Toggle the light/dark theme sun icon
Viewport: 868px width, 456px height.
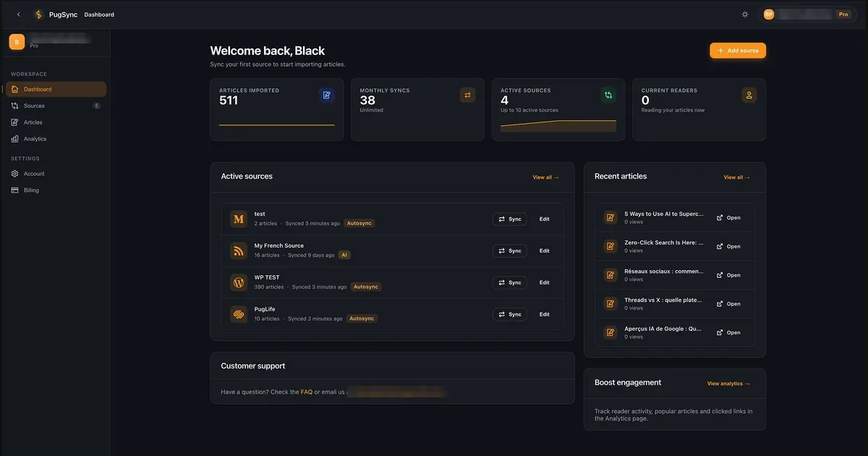click(x=745, y=14)
